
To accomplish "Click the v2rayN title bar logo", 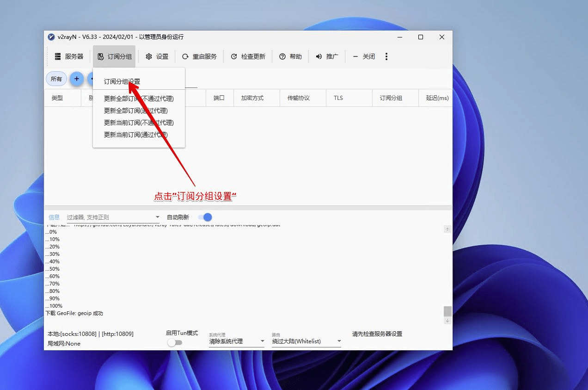I will coord(51,37).
